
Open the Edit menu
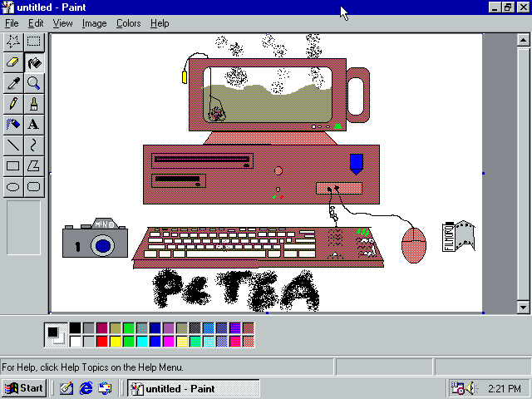click(x=36, y=23)
